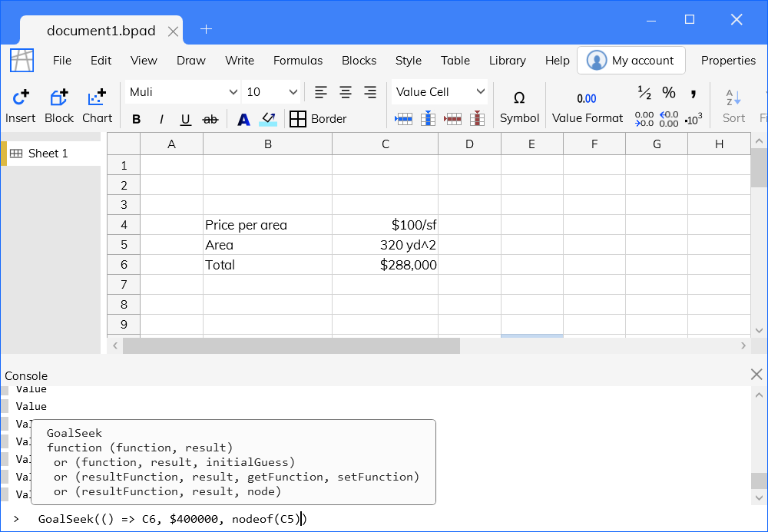Click the application logo icon
Screen dimensions: 768x532
click(22, 61)
